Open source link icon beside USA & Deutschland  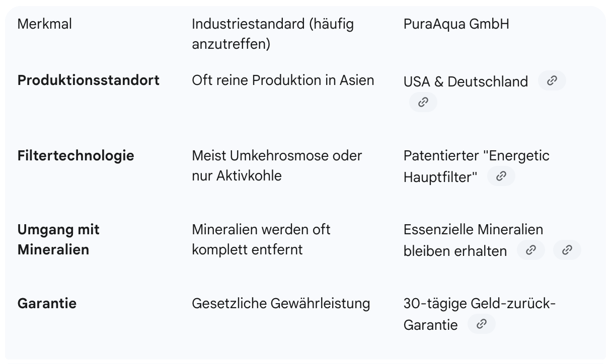pyautogui.click(x=552, y=80)
